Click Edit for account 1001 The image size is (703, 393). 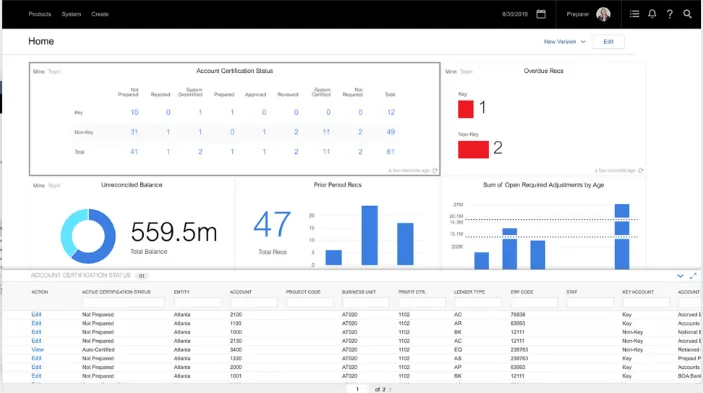pos(36,376)
